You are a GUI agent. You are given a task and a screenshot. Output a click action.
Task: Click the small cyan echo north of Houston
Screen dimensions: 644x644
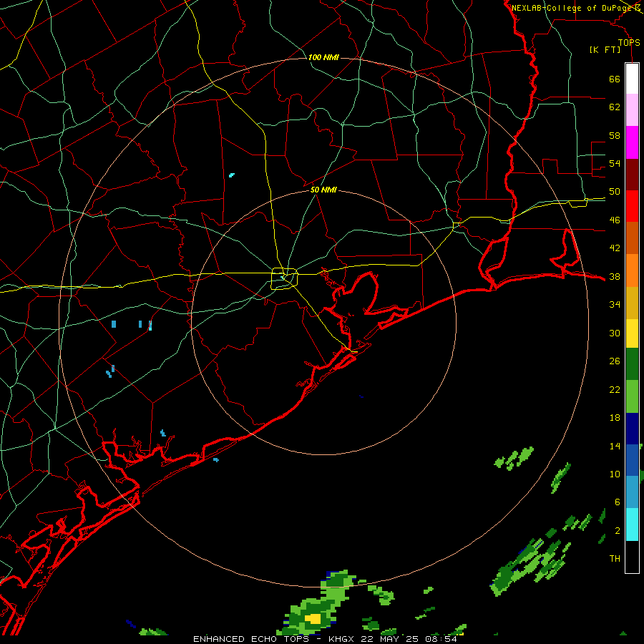(232, 175)
